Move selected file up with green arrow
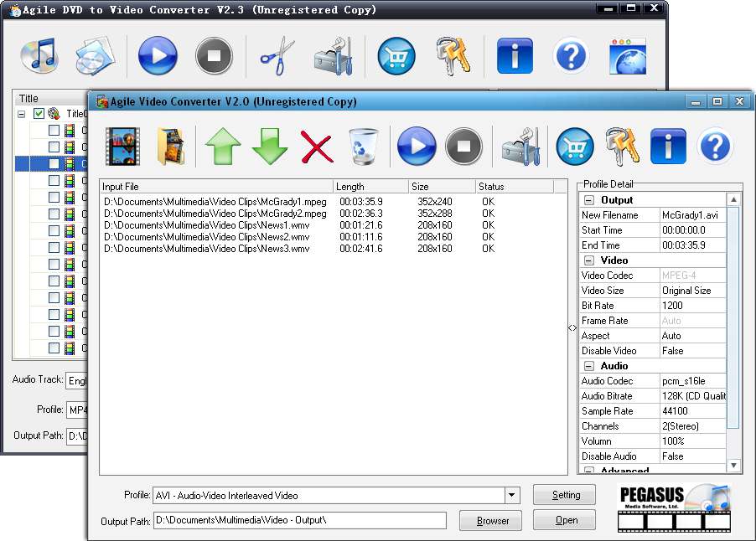Screen dimensions: 756x541 coord(223,146)
